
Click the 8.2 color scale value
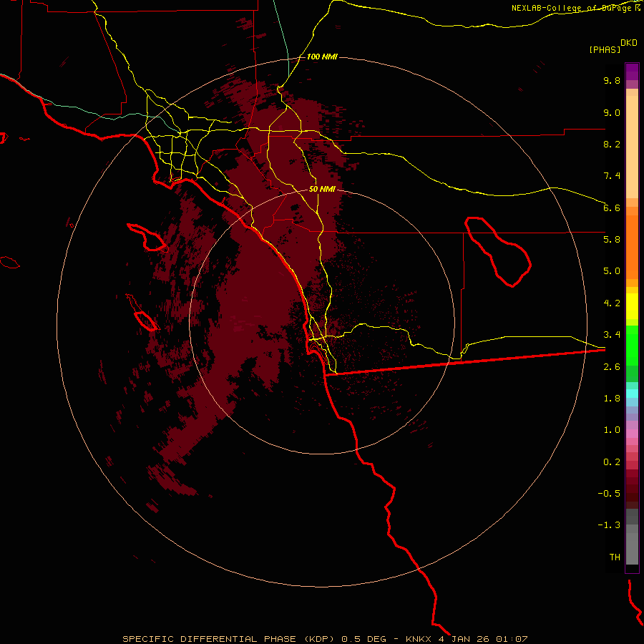coord(612,144)
